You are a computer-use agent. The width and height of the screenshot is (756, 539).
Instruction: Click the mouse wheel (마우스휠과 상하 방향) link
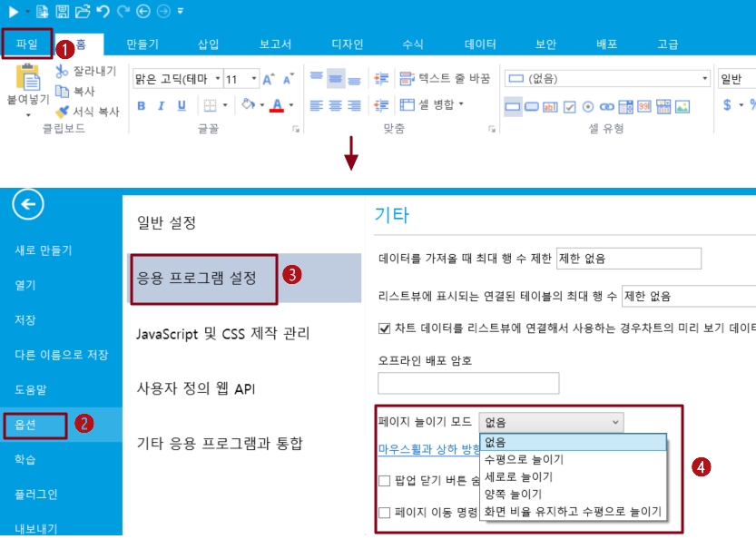click(428, 449)
